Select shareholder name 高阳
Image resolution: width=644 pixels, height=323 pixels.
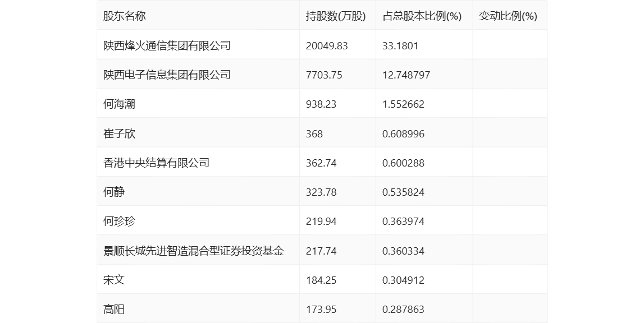pos(114,310)
